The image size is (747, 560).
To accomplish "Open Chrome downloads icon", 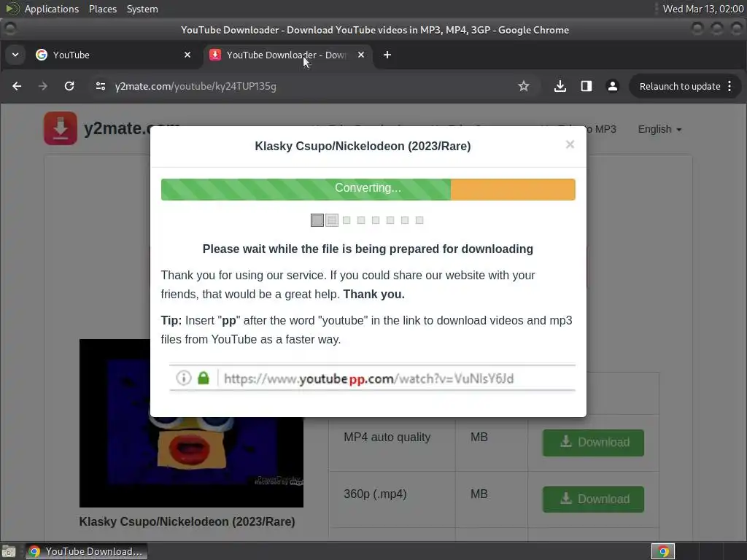I will 560,86.
